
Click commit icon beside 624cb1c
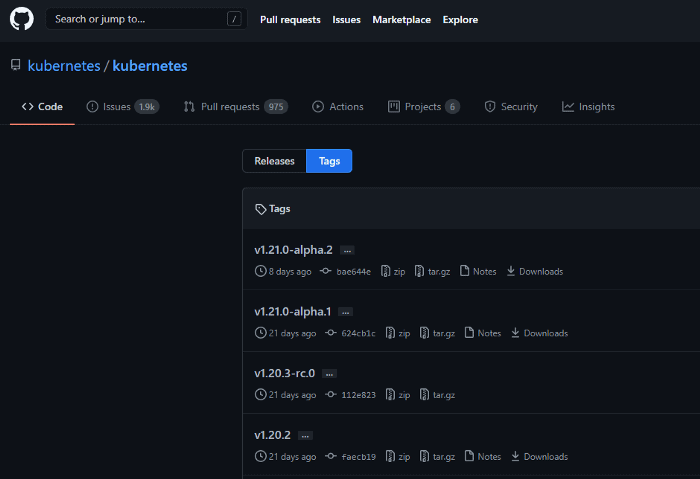click(331, 333)
